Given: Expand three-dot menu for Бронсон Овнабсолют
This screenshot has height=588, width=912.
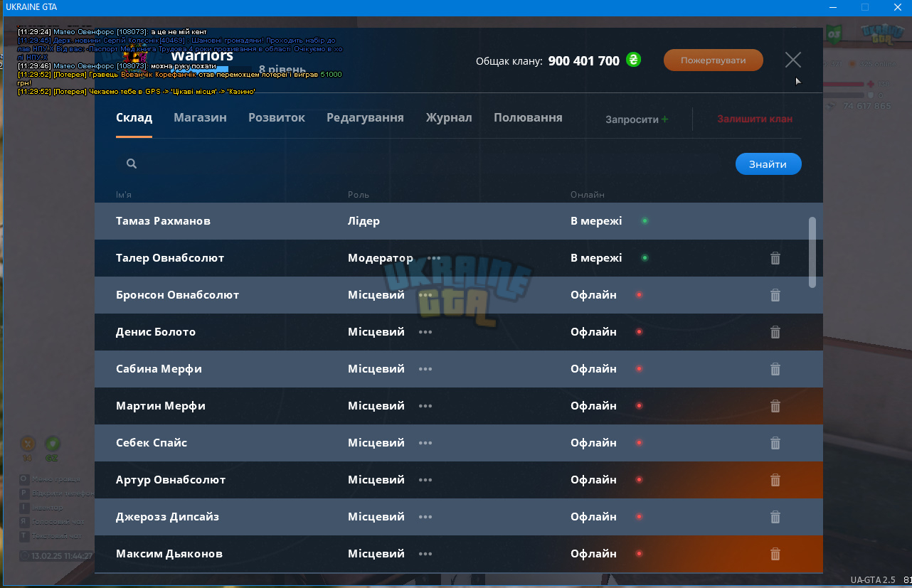Looking at the screenshot, I should click(425, 295).
